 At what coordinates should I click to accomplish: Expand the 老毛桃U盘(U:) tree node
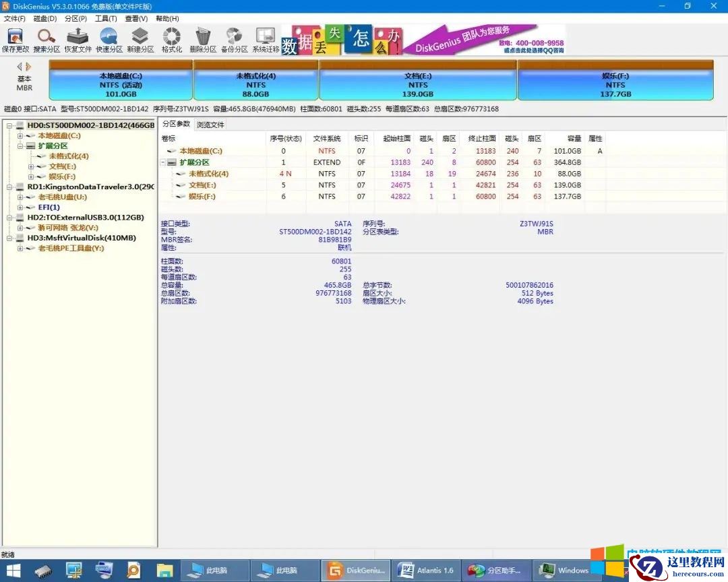(x=20, y=197)
